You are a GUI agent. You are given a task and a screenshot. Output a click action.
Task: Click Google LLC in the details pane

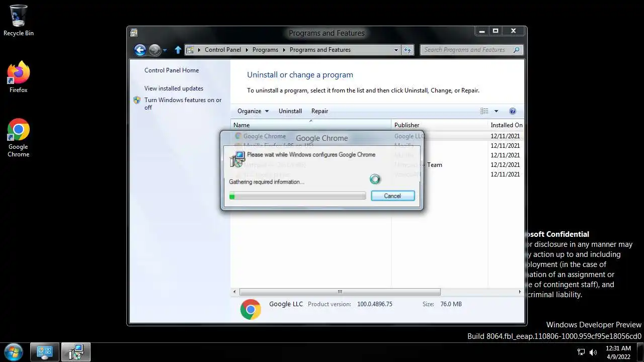coord(286,304)
